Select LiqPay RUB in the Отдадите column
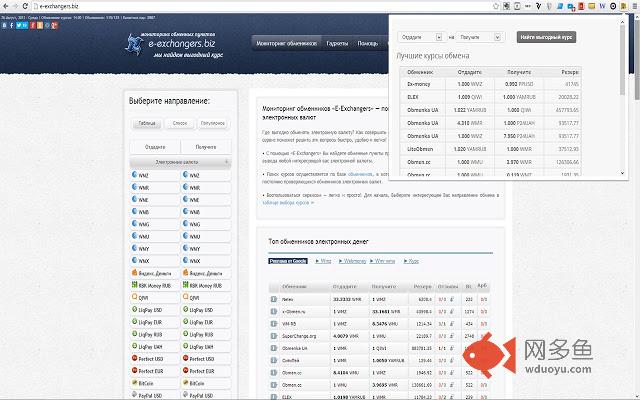The image size is (640, 400). (154, 334)
